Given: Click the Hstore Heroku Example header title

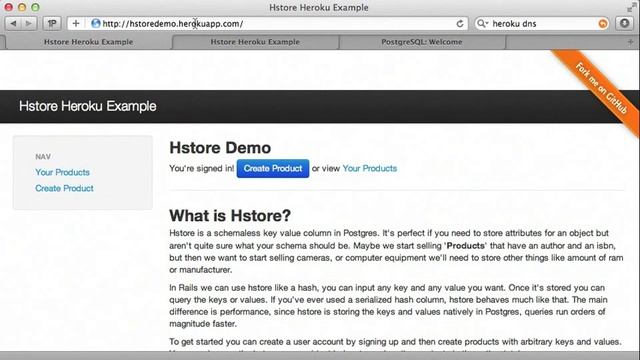Looking at the screenshot, I should coord(88,106).
